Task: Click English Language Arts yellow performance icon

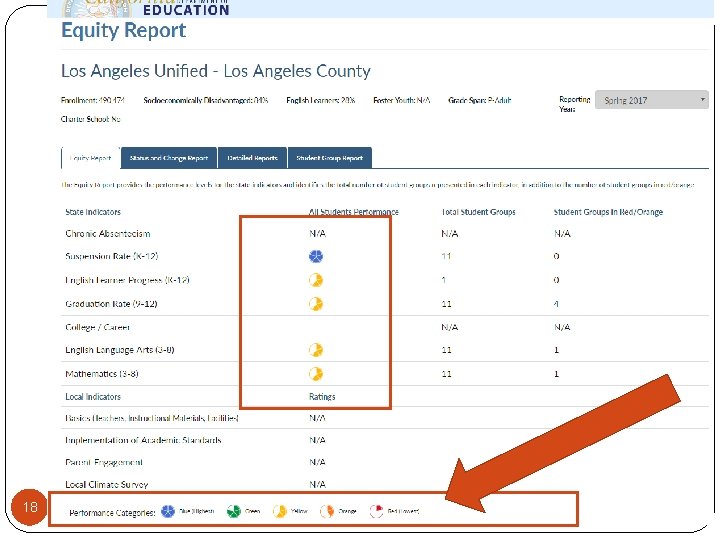Action: [x=316, y=350]
